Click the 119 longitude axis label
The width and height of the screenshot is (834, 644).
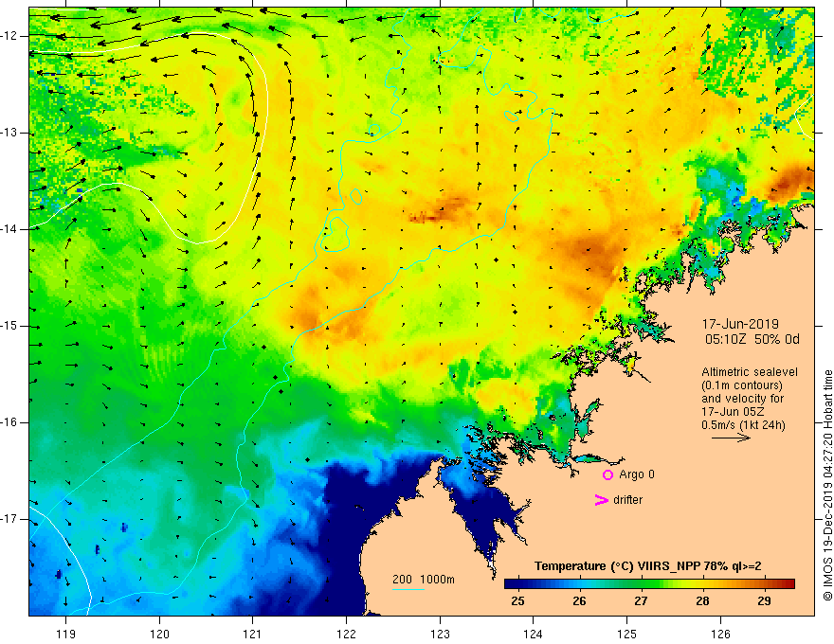66,634
